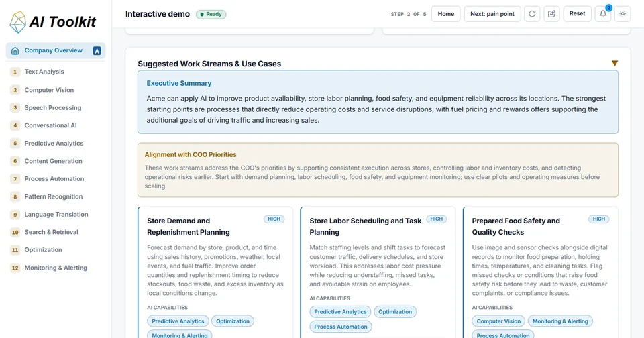The height and width of the screenshot is (338, 644).
Task: Click HIGH badge on Store Demand card
Action: [x=274, y=219]
